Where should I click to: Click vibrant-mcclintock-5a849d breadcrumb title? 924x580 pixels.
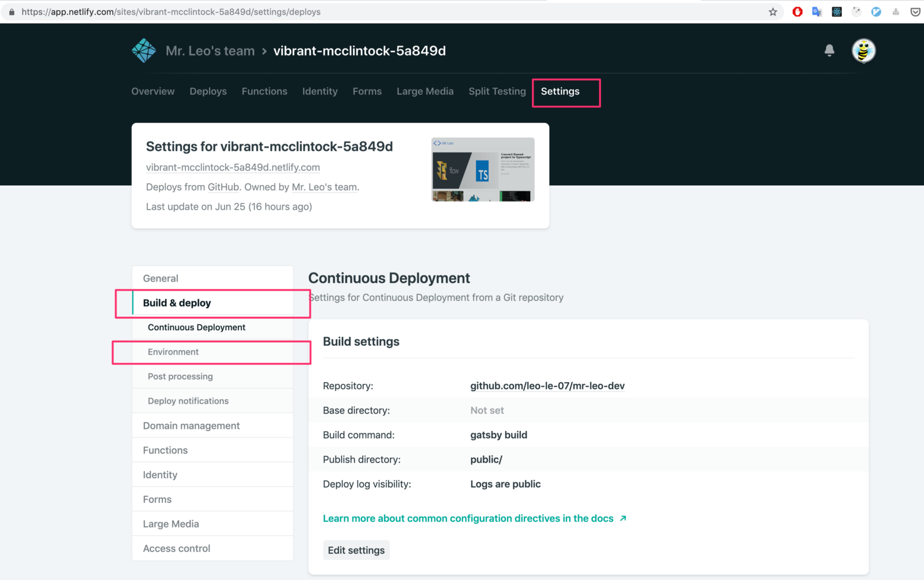pyautogui.click(x=360, y=51)
